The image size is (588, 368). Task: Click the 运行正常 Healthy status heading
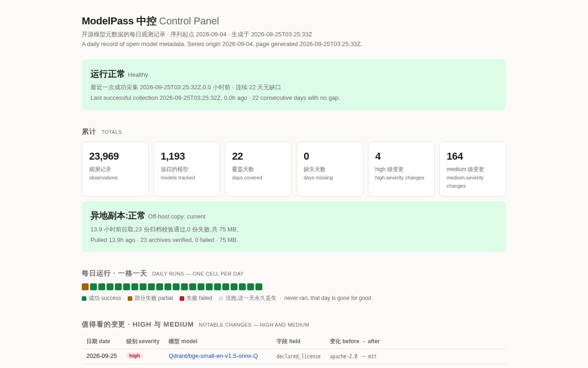coord(119,74)
